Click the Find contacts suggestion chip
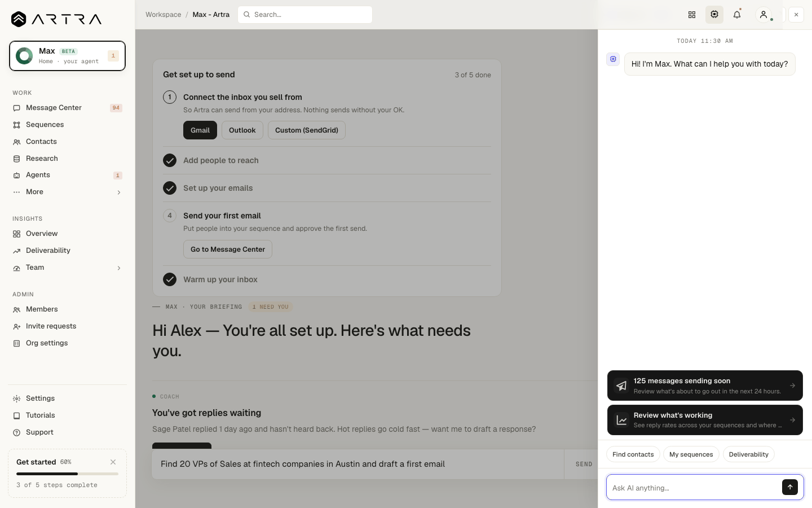 coord(633,454)
